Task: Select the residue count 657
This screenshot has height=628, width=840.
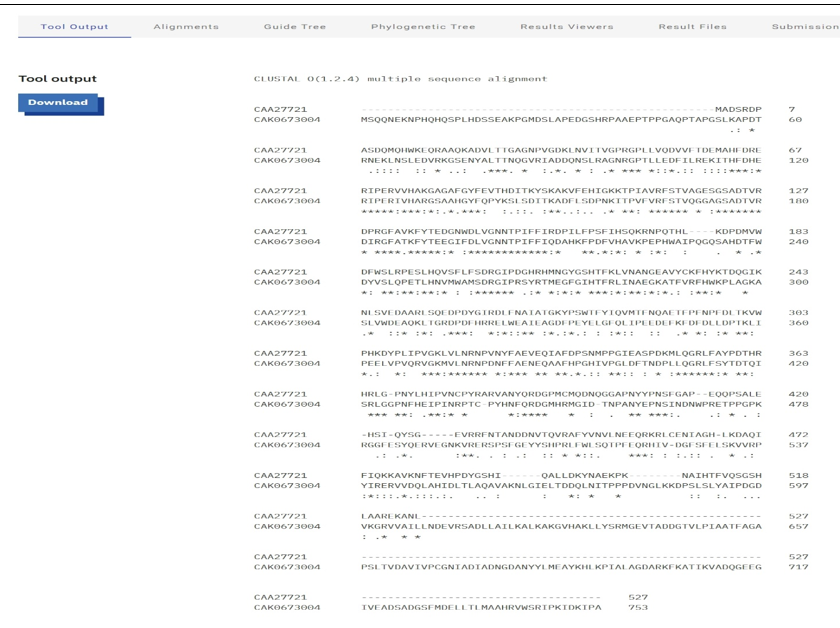Action: pyautogui.click(x=798, y=526)
